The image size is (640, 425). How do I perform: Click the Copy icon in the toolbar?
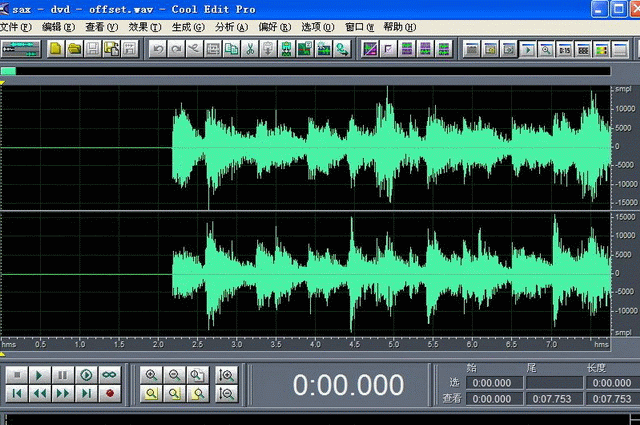tap(231, 49)
